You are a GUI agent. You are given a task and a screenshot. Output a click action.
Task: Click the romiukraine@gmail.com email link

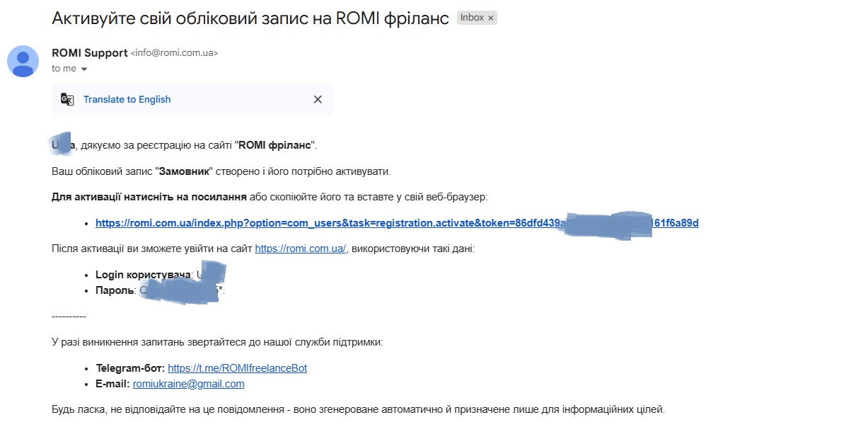pos(188,384)
